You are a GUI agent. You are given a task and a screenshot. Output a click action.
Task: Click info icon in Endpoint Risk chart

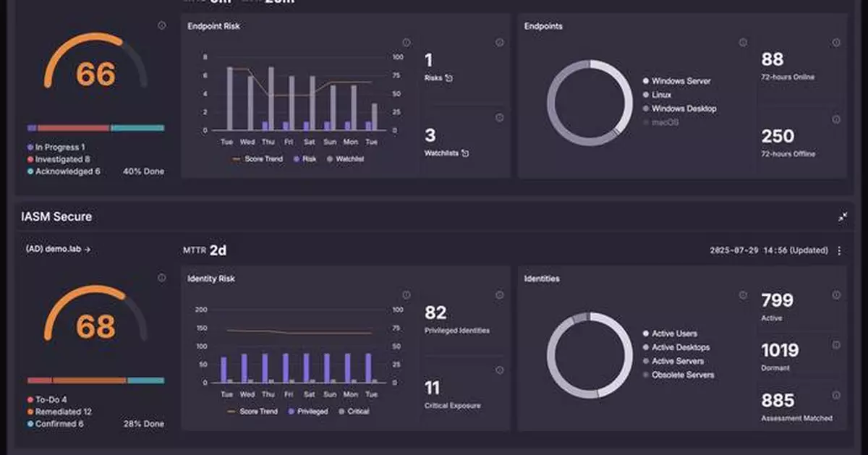[x=407, y=43]
